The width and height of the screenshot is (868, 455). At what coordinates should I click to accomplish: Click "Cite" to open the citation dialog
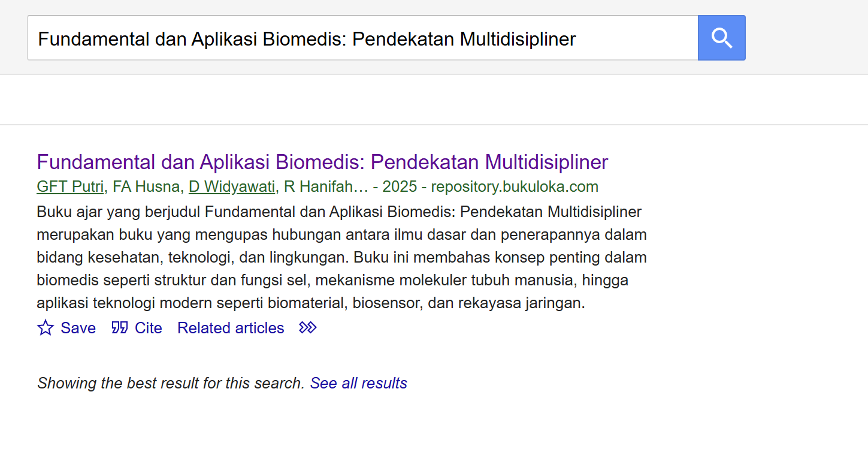[149, 328]
